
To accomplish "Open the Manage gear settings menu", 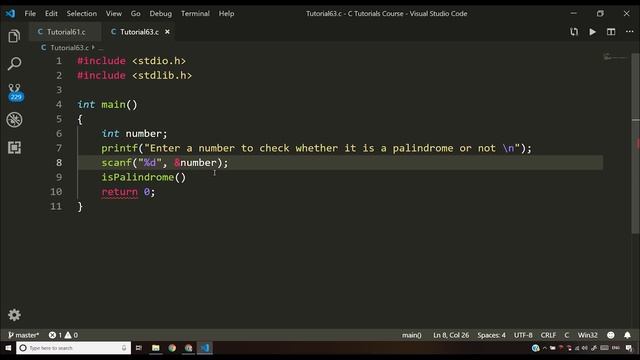I will [x=14, y=315].
